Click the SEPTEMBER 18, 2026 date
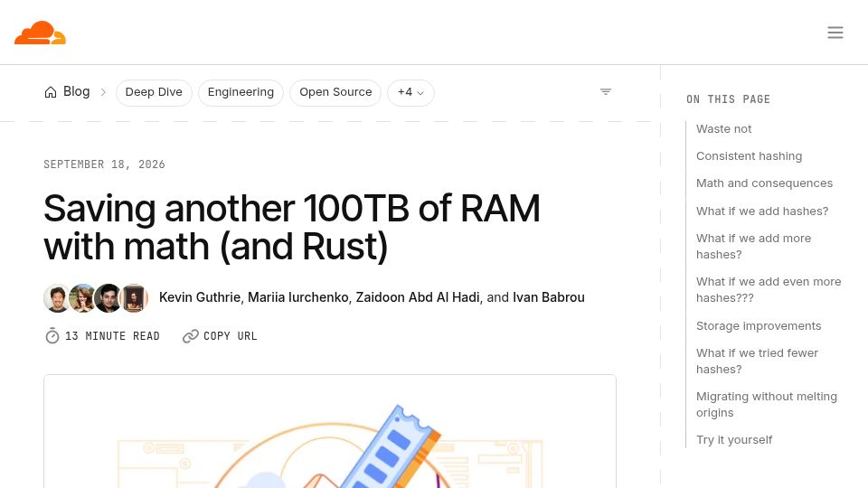Screen dimensions: 868x488 pos(104,164)
